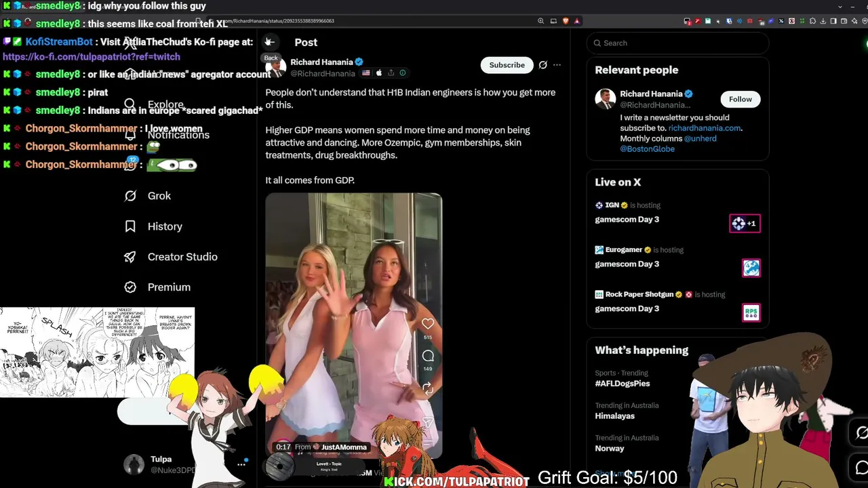Open the IGN gamescom stream thumbnail
Viewport: 868px width, 488px height.
pos(745,224)
